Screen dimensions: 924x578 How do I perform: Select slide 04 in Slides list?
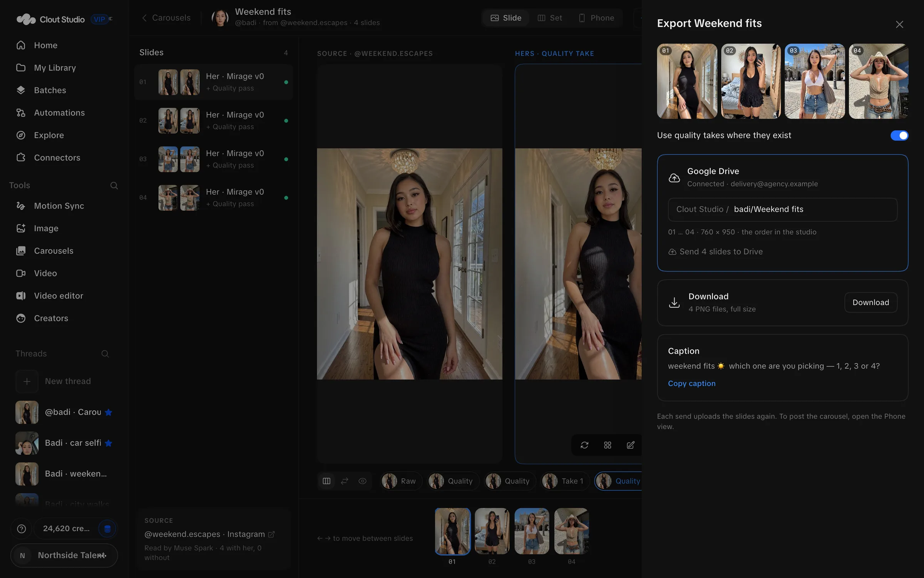point(213,198)
